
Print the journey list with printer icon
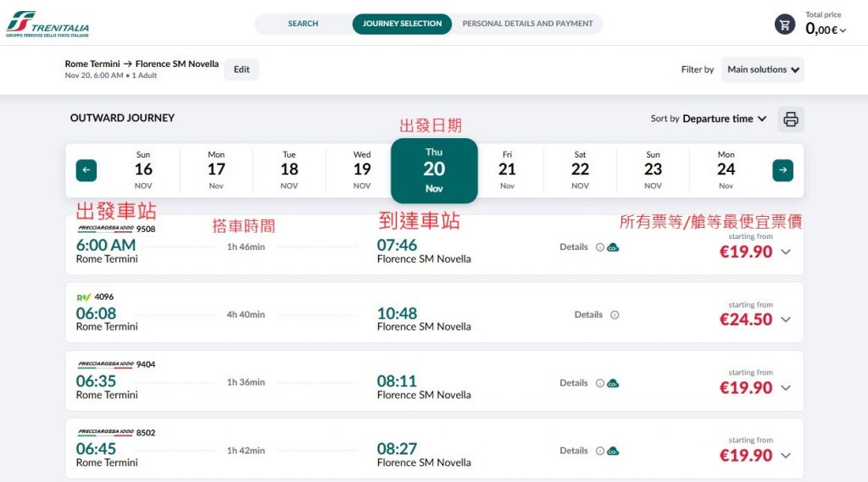[x=791, y=119]
